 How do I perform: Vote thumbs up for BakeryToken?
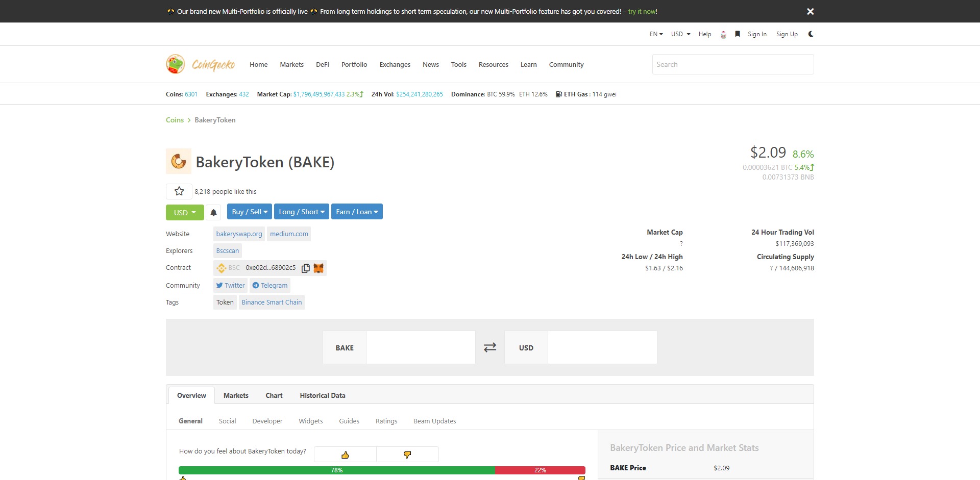[x=345, y=454]
